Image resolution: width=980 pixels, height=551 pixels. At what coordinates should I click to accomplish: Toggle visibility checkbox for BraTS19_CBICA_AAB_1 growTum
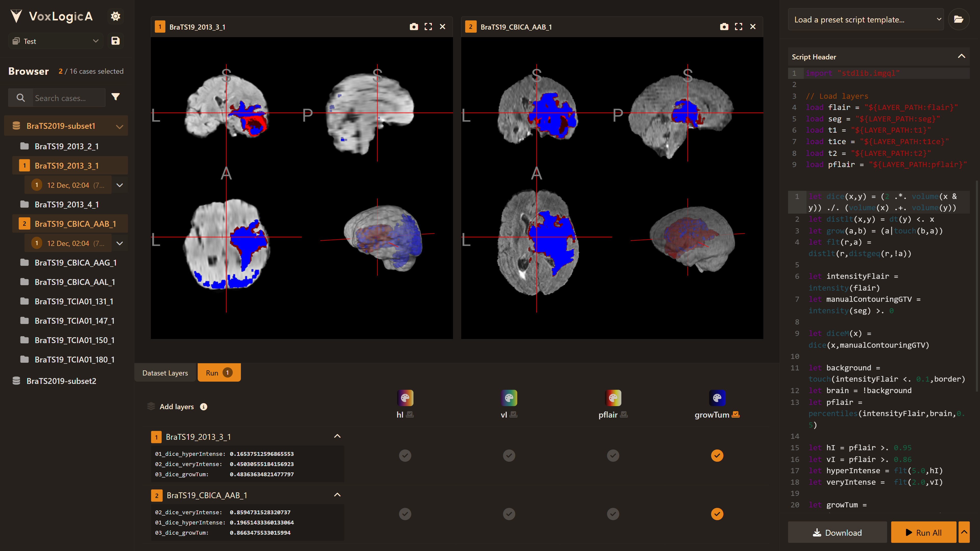[x=717, y=513]
